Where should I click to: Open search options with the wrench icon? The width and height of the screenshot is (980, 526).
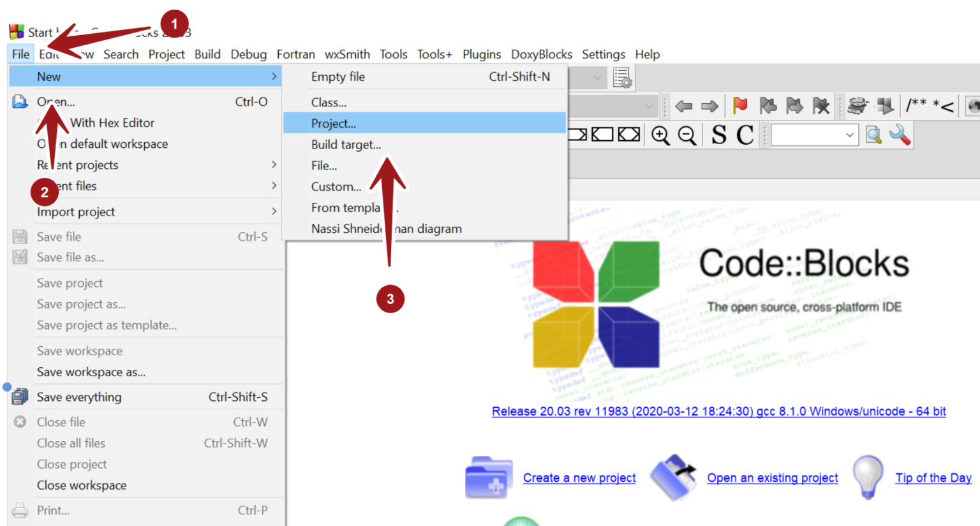point(900,135)
